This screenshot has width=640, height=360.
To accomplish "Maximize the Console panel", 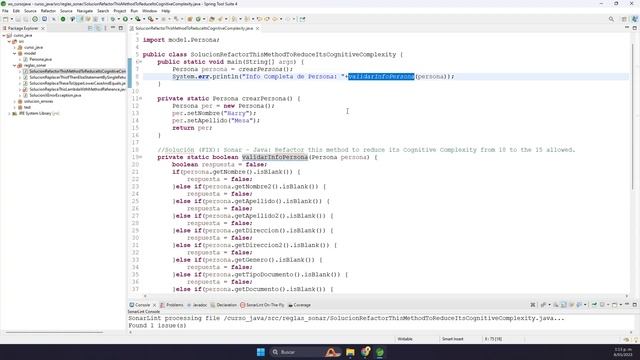I will 635,304.
